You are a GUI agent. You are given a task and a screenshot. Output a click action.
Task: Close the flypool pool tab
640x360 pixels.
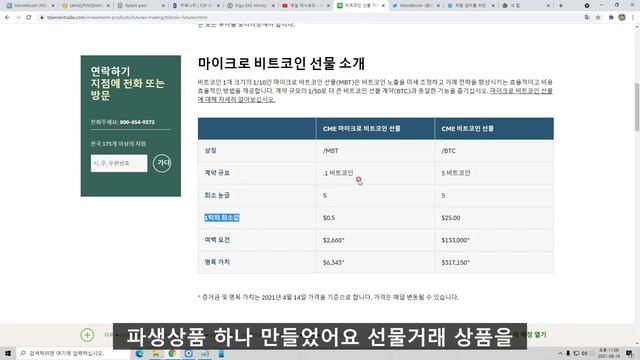click(x=163, y=6)
